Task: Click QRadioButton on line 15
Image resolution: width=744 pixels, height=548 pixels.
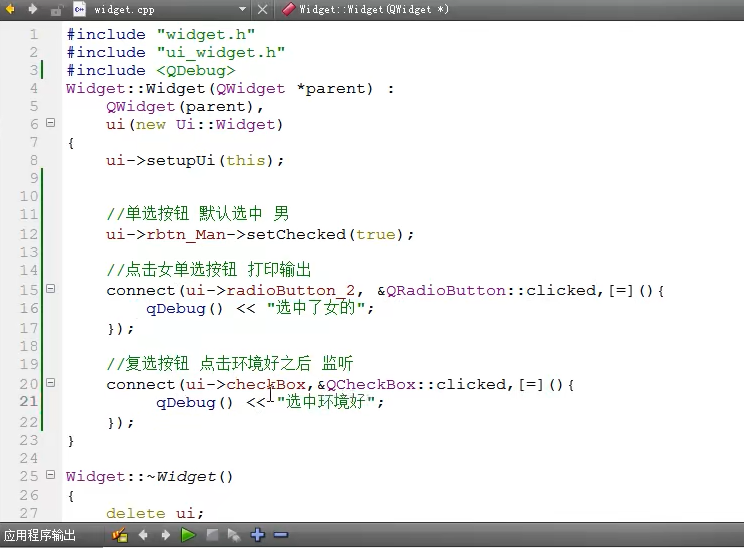Action: pos(446,291)
